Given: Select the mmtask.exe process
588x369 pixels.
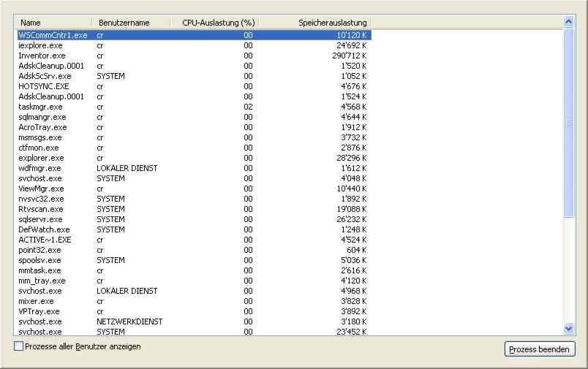Looking at the screenshot, I should tap(194, 270).
